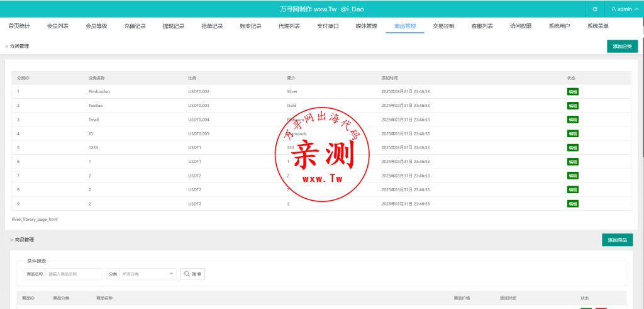Switch to 账变记录 tab
Screen dimensions: 644x309
(251, 26)
